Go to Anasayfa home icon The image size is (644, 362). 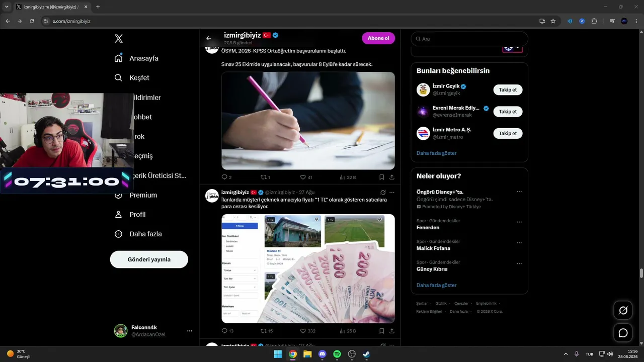(x=118, y=58)
